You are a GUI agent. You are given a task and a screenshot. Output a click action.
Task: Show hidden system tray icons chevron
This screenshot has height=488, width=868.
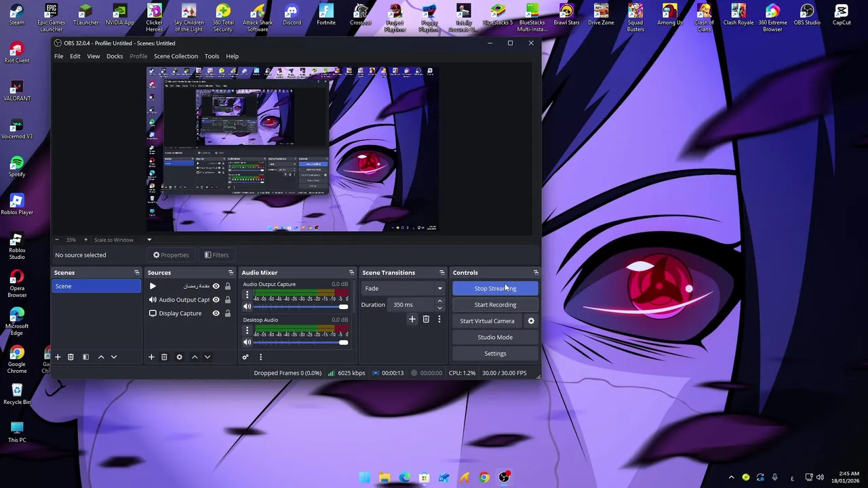pos(731,477)
